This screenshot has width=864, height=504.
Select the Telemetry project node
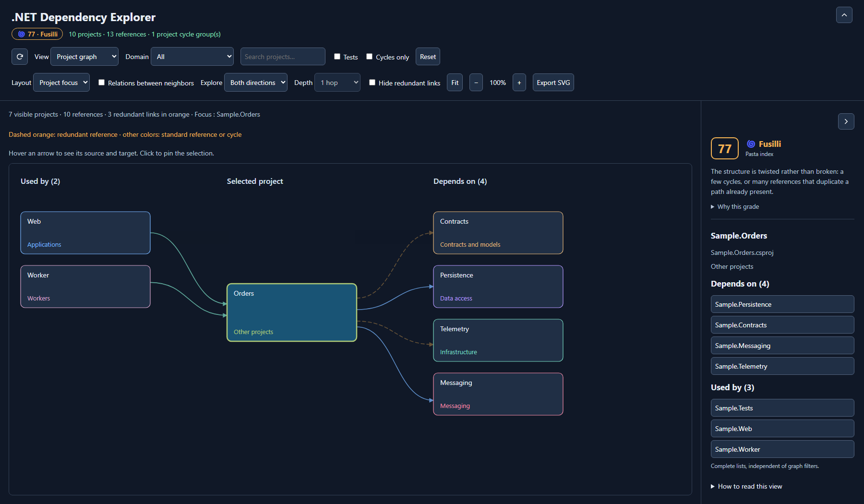[x=498, y=340]
